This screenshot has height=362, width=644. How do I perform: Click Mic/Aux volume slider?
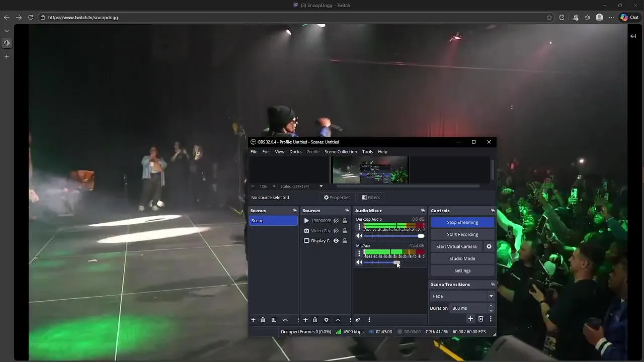point(394,262)
